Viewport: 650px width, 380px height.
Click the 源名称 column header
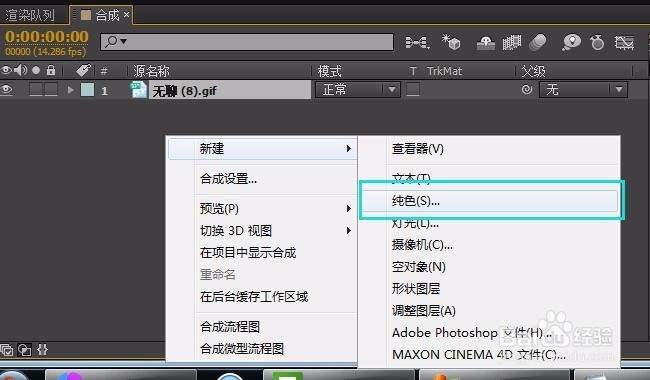pyautogui.click(x=151, y=71)
